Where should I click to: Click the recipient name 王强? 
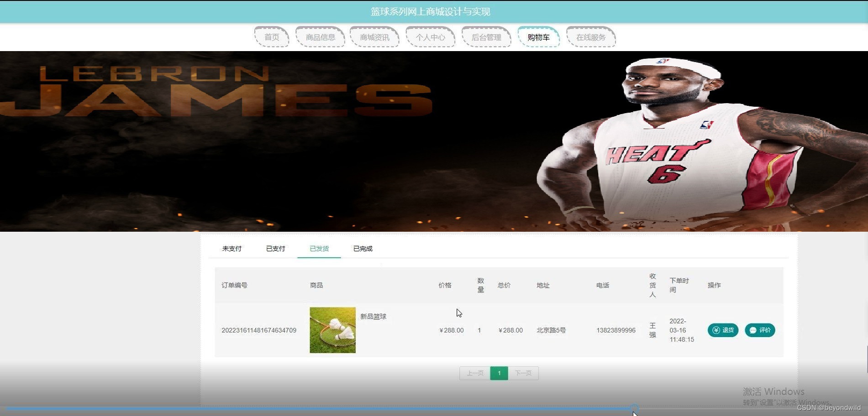(652, 330)
